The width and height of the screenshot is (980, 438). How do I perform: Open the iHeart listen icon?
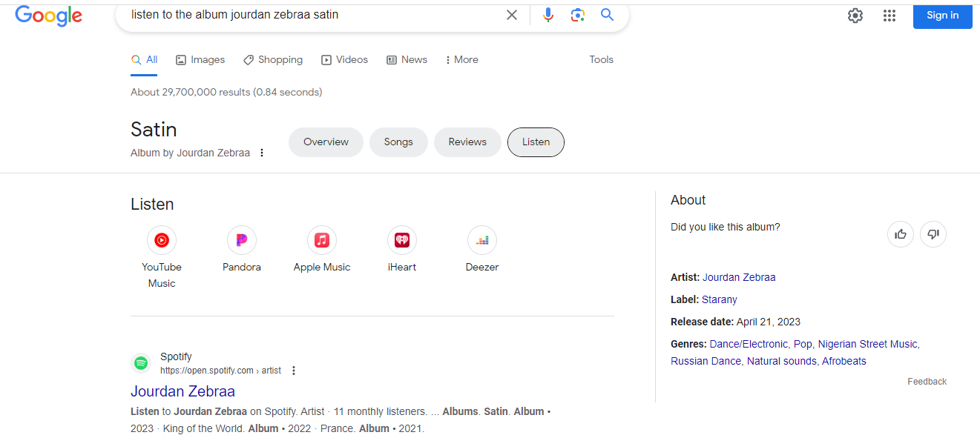(402, 240)
